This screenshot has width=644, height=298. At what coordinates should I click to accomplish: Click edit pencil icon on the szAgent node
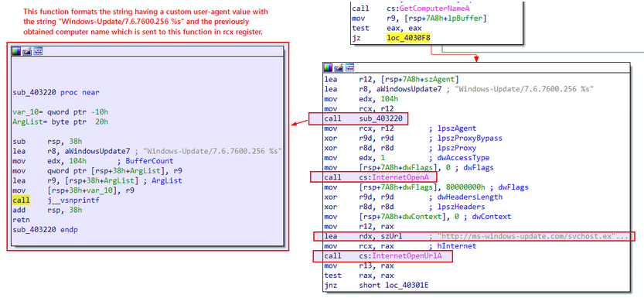(339, 67)
